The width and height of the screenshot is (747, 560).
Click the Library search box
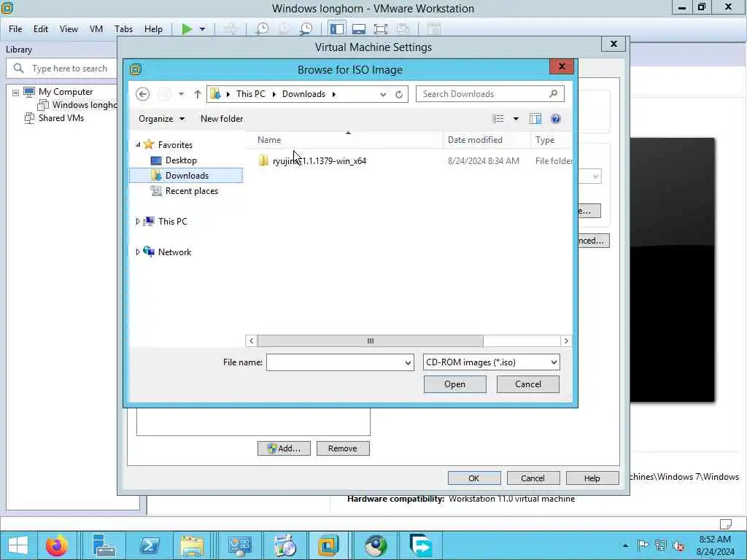tap(62, 69)
